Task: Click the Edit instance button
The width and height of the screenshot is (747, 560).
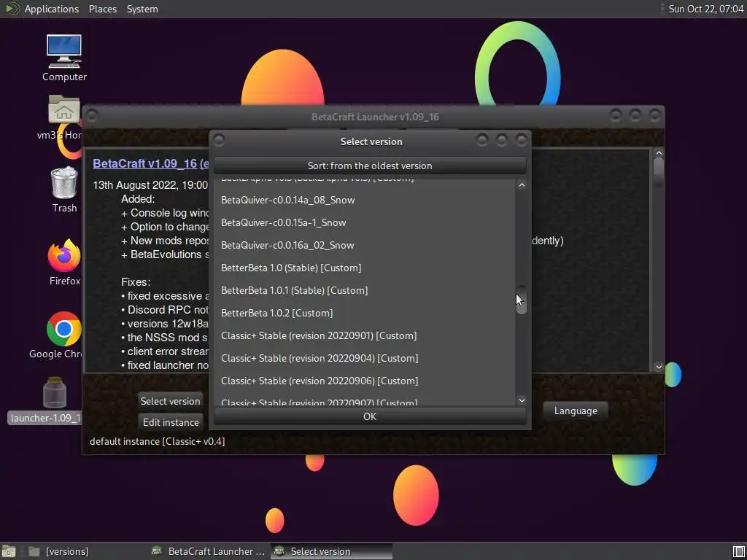Action: tap(171, 422)
